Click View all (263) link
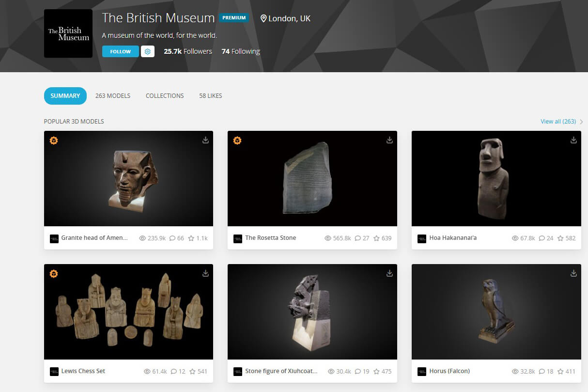 point(558,122)
